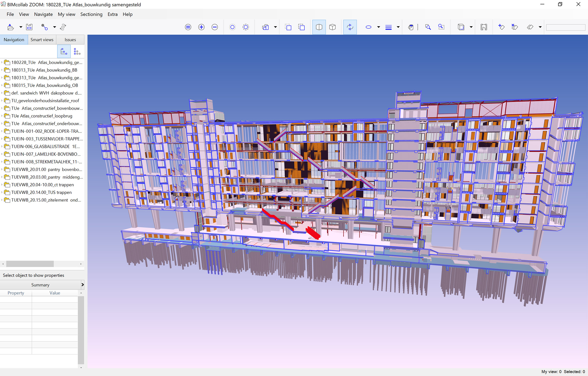Switch navigation panel to tree hierarchy view
The width and height of the screenshot is (588, 376).
click(64, 51)
